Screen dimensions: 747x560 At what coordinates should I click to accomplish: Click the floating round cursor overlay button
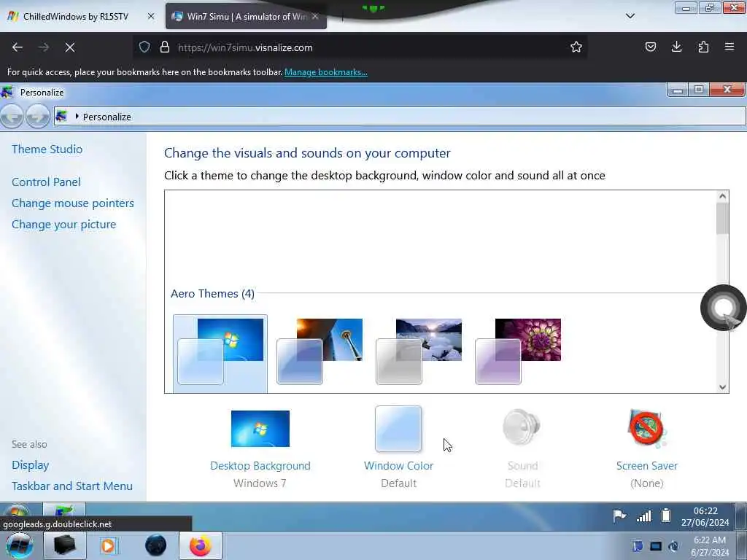pyautogui.click(x=723, y=308)
